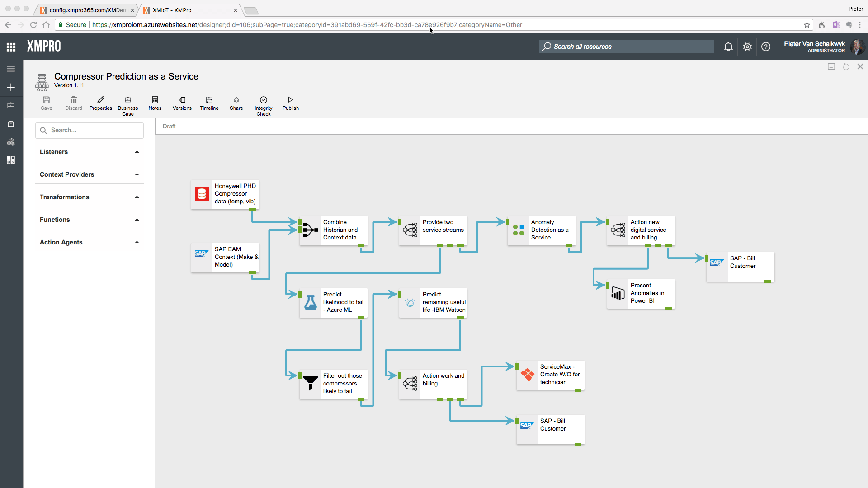
Task: Open the hamburger menu in the sidebar
Action: click(x=11, y=69)
